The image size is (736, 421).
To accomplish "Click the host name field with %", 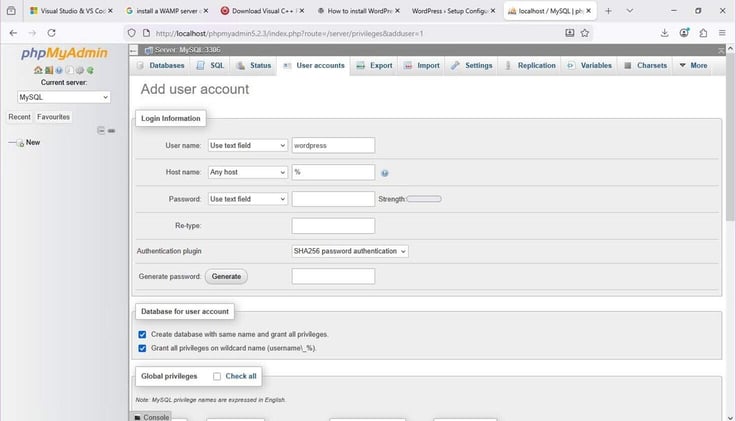I will 333,172.
